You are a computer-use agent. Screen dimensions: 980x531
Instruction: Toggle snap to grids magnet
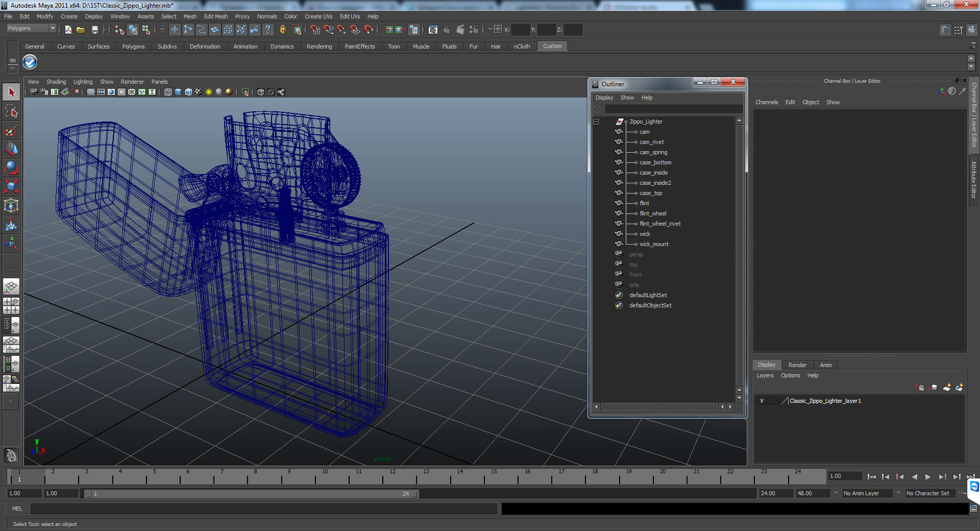(x=315, y=30)
